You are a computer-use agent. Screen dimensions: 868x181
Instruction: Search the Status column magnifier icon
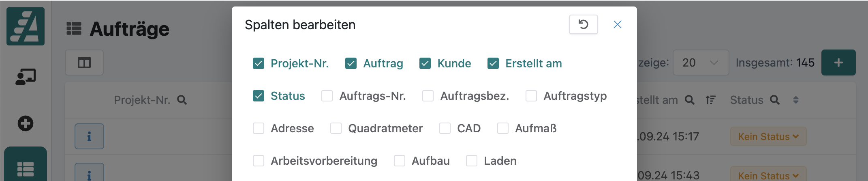pos(774,100)
